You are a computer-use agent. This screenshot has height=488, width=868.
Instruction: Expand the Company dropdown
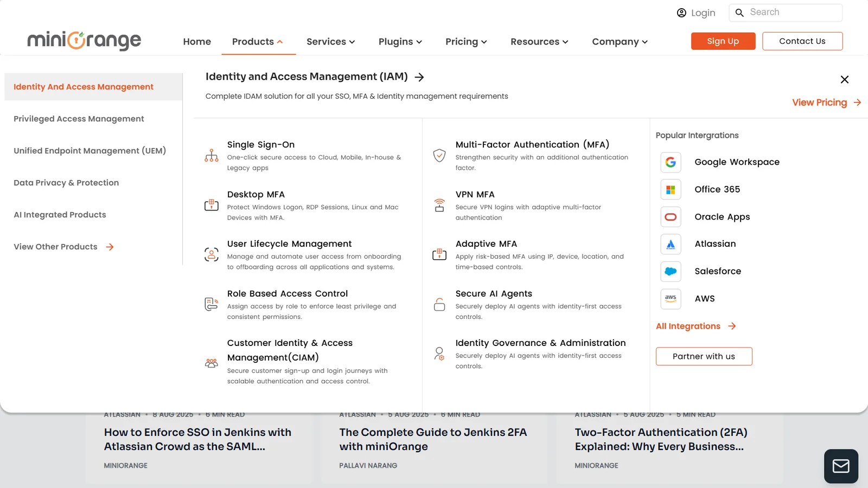[620, 42]
